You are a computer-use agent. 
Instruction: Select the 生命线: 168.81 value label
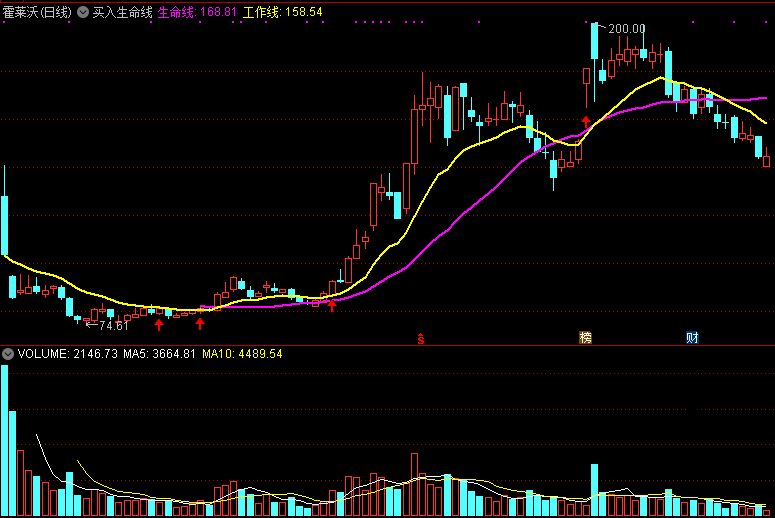click(197, 12)
